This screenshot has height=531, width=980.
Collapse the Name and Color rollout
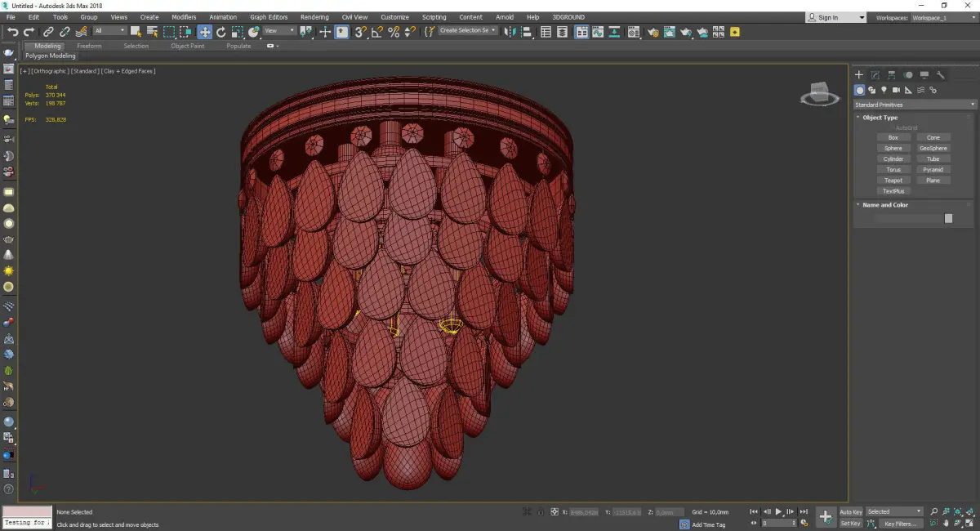(x=885, y=205)
